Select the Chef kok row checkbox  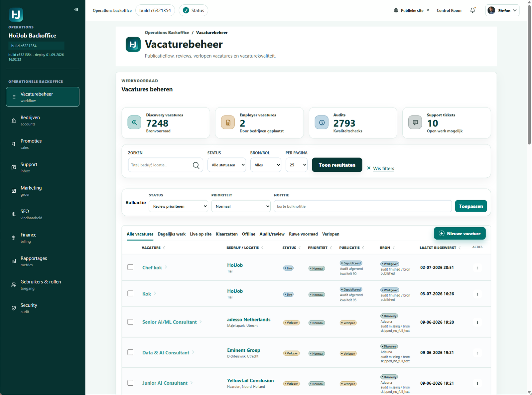(x=130, y=267)
